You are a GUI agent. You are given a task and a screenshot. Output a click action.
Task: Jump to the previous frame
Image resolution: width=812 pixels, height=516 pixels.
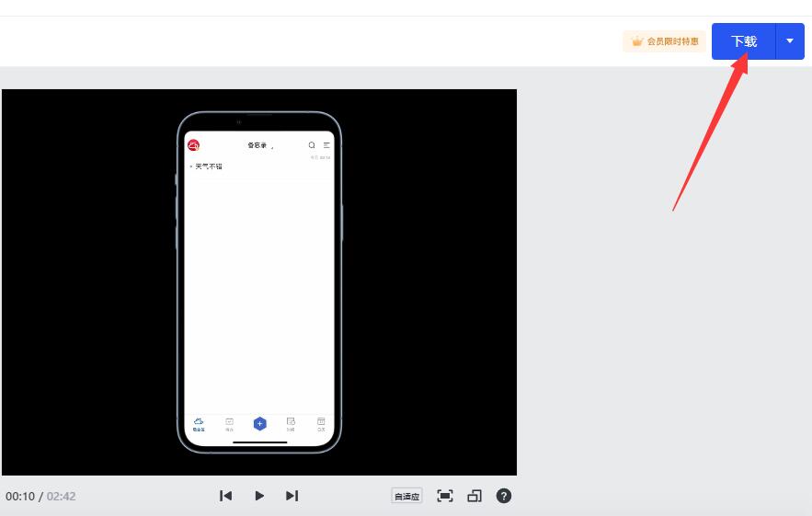tap(226, 496)
